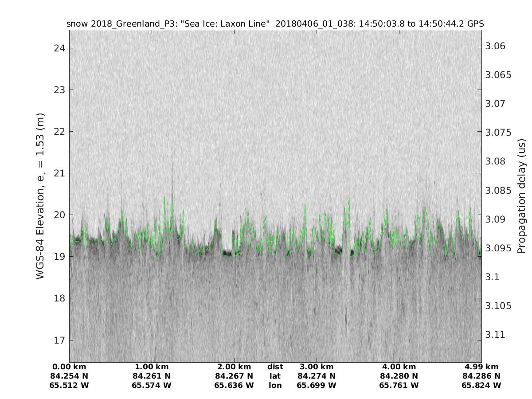
Task: Click the 3.1 propagation delay tick
Action: click(492, 277)
